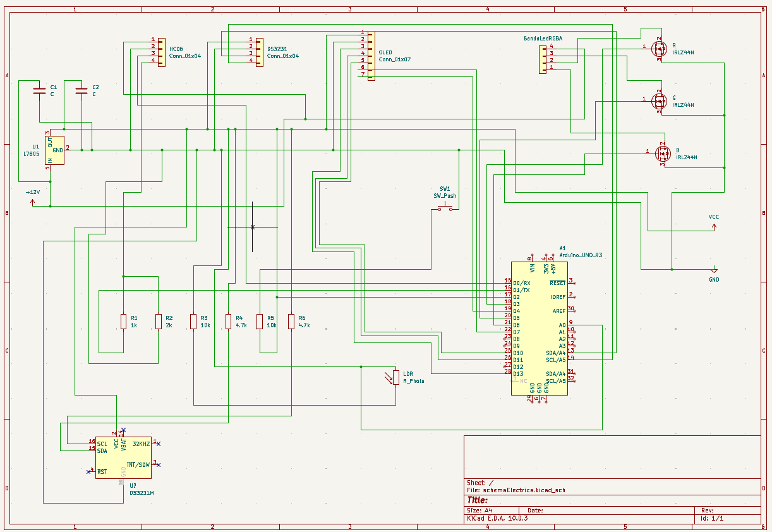
Task: Select the DS3231 four-pin connector symbol
Action: tap(259, 52)
